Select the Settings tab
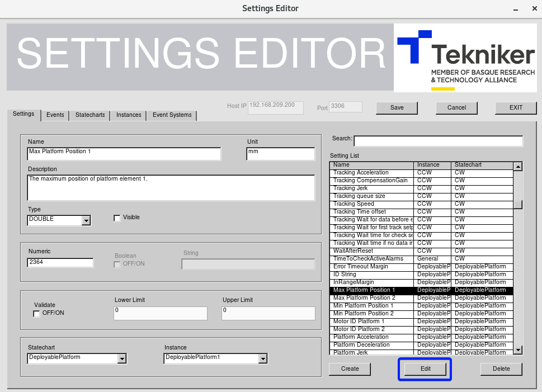This screenshot has width=542, height=392. pos(23,114)
